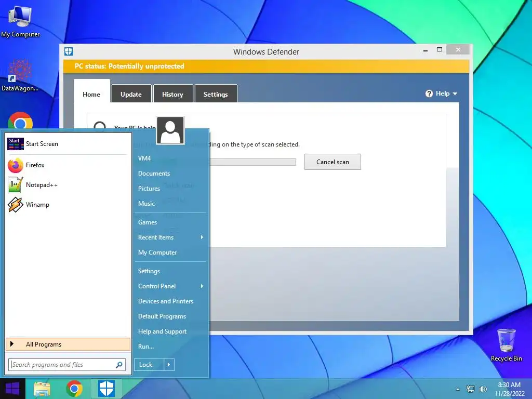This screenshot has height=399, width=532.
Task: Switch to the Home tab in Defender
Action: [91, 94]
